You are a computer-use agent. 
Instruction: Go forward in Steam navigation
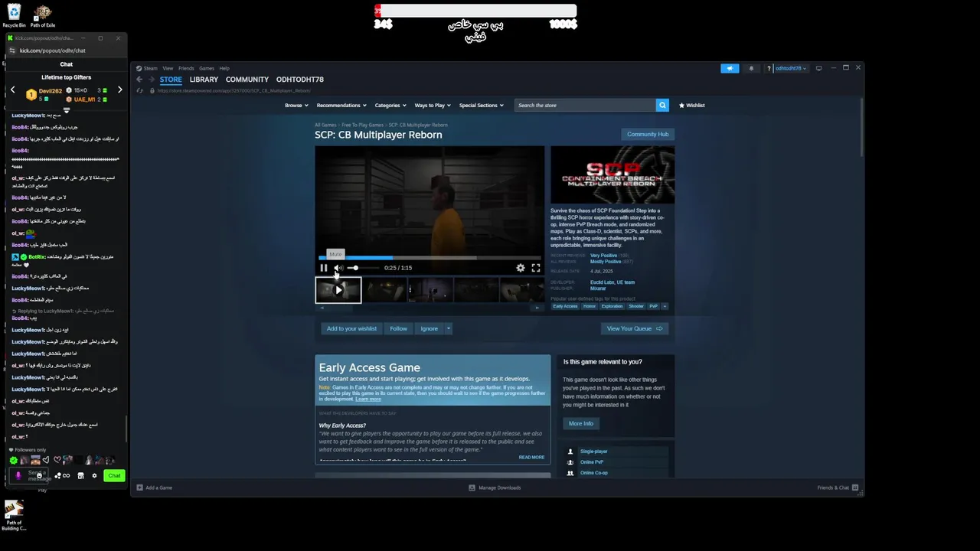[151, 80]
